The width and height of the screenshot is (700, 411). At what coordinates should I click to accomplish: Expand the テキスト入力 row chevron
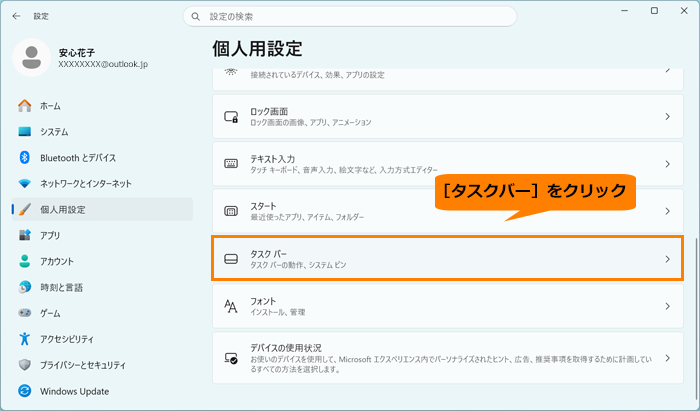667,164
